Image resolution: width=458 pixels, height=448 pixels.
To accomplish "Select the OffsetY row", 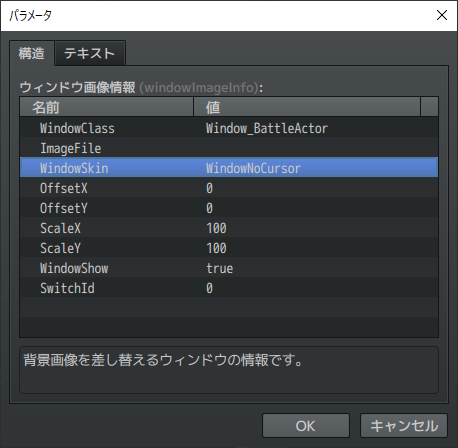I will pyautogui.click(x=229, y=208).
